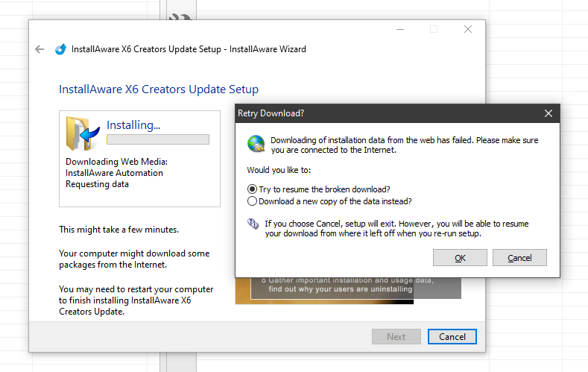The width and height of the screenshot is (588, 372).
Task: Click the "This might take a few minutes." text
Action: [119, 230]
